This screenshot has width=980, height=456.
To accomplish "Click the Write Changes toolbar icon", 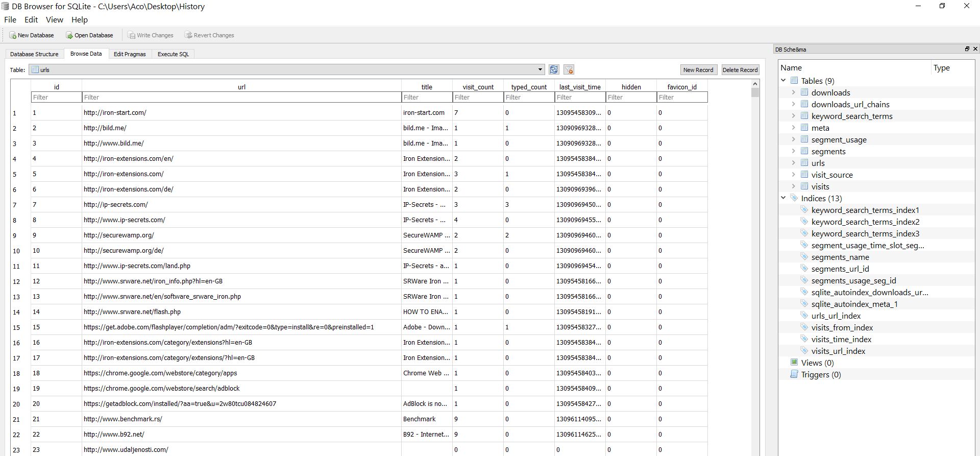I will (132, 35).
